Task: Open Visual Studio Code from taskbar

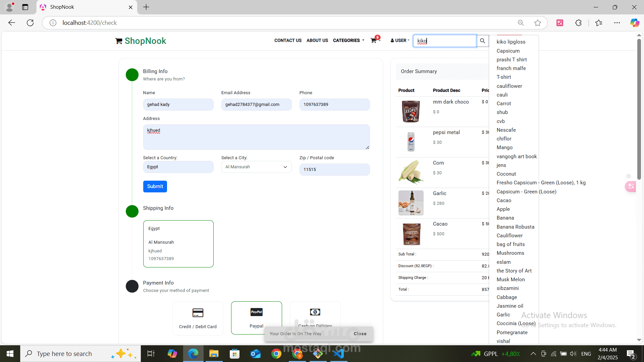Action: pyautogui.click(x=339, y=354)
